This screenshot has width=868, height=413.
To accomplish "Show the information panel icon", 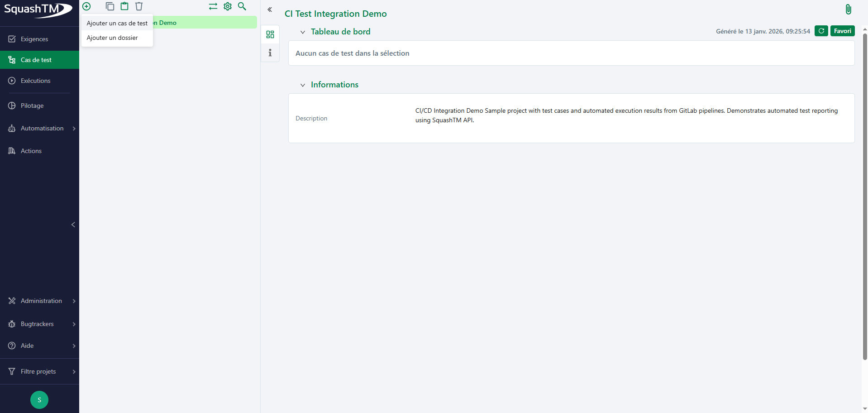I will (270, 53).
